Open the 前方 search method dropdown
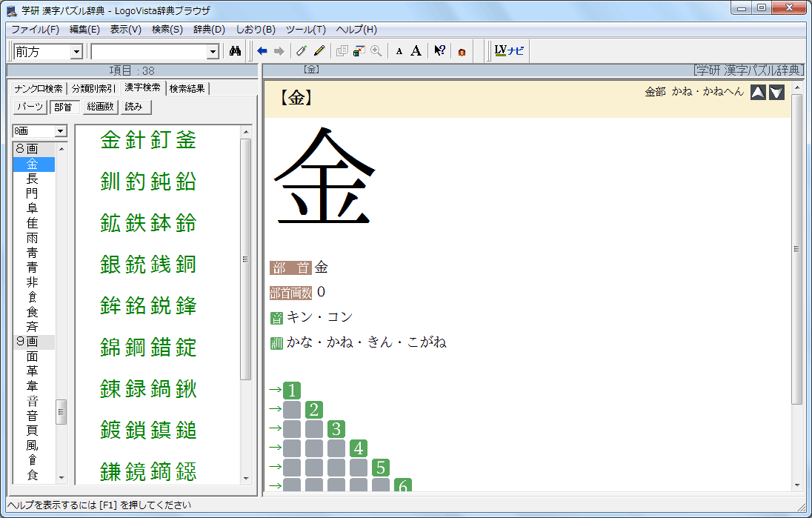 click(76, 51)
